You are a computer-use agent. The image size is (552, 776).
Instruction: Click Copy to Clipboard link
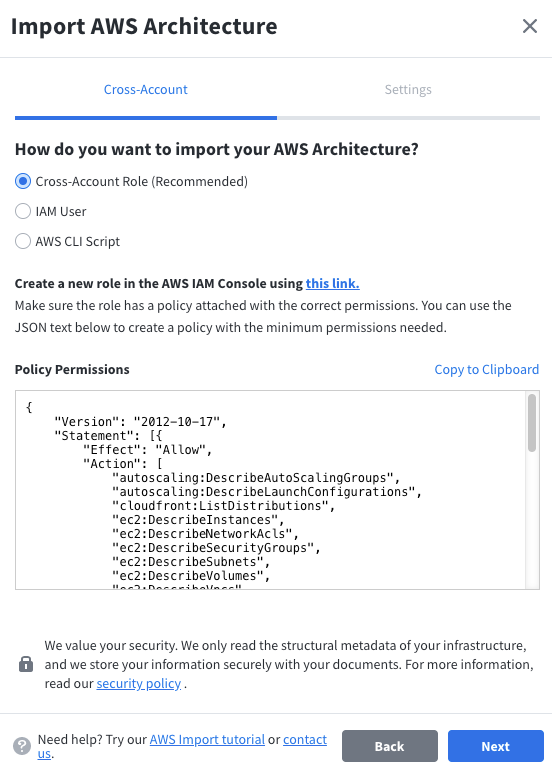coord(487,370)
